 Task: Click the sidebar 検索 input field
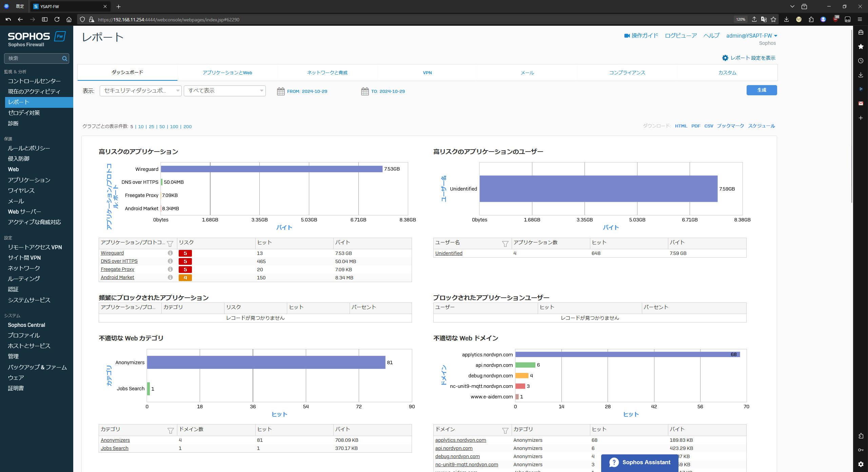(33, 58)
